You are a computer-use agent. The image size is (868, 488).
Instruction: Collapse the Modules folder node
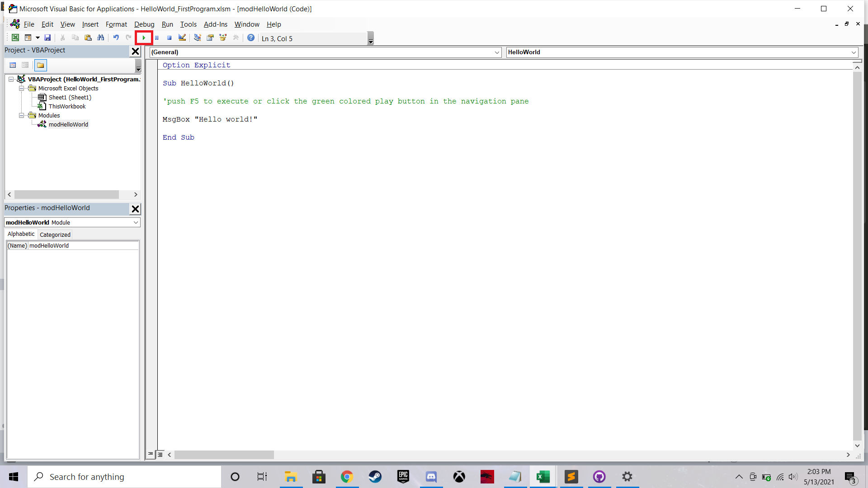click(21, 115)
